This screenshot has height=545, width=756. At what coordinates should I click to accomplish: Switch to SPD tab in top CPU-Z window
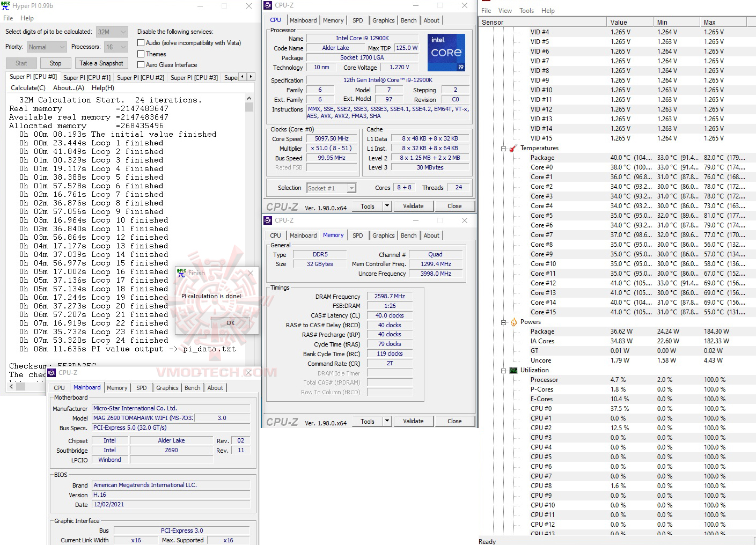[358, 20]
